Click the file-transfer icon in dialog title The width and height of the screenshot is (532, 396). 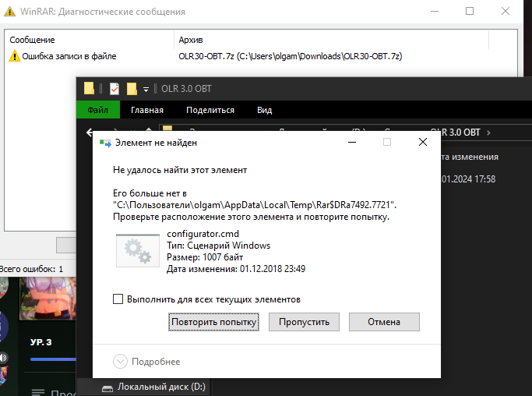click(x=105, y=143)
